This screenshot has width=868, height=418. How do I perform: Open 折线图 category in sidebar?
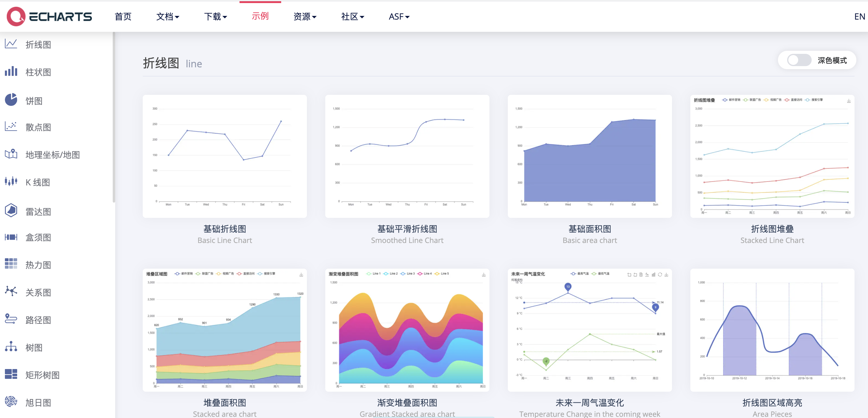pyautogui.click(x=38, y=44)
